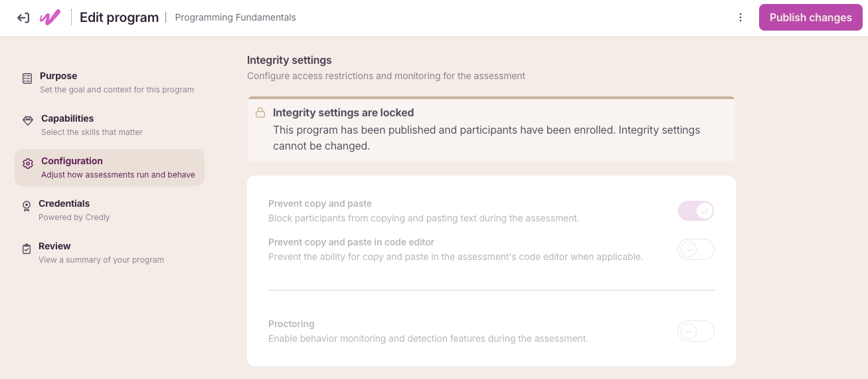Click the lock icon in locked notice

[x=260, y=113]
